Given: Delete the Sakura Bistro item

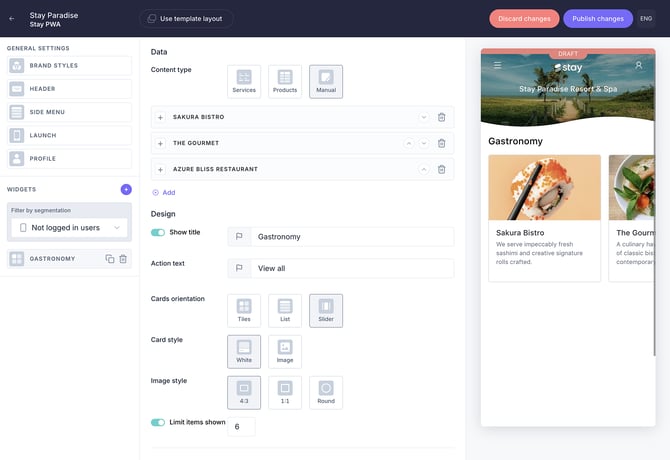Looking at the screenshot, I should point(441,117).
